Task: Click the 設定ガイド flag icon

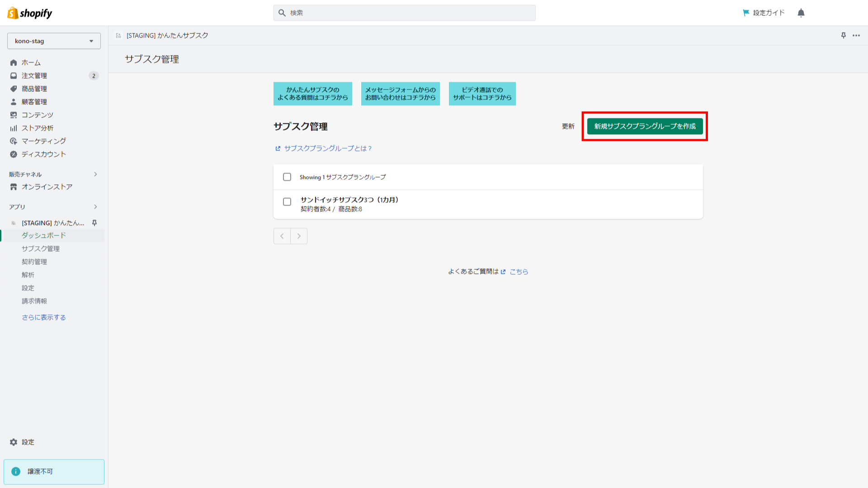Action: (746, 13)
